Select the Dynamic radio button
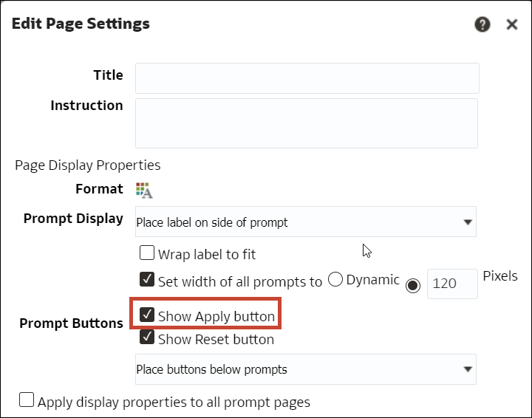This screenshot has width=532, height=418. 335,280
